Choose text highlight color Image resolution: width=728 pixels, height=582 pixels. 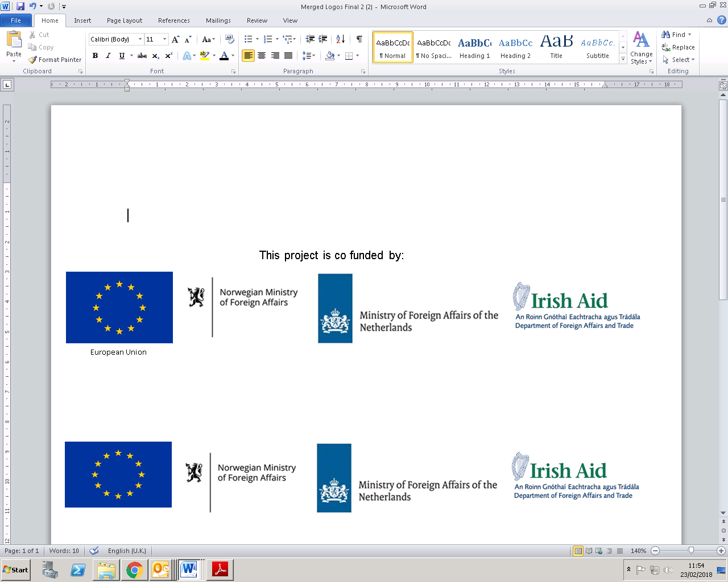pos(205,56)
